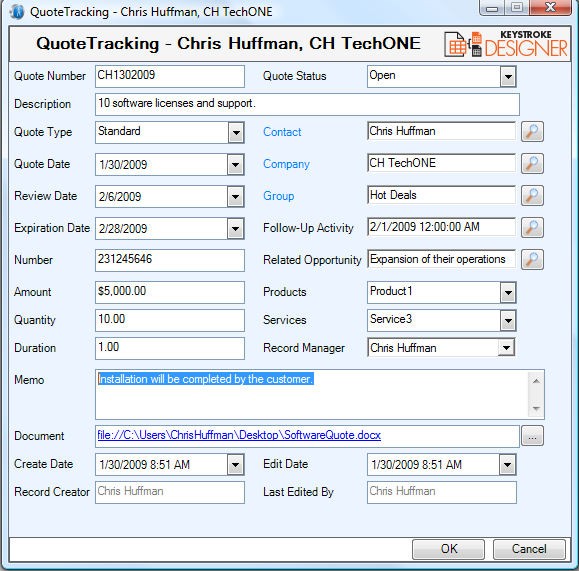Expand the Quote Status dropdown
Image resolution: width=579 pixels, height=571 pixels.
[x=508, y=77]
